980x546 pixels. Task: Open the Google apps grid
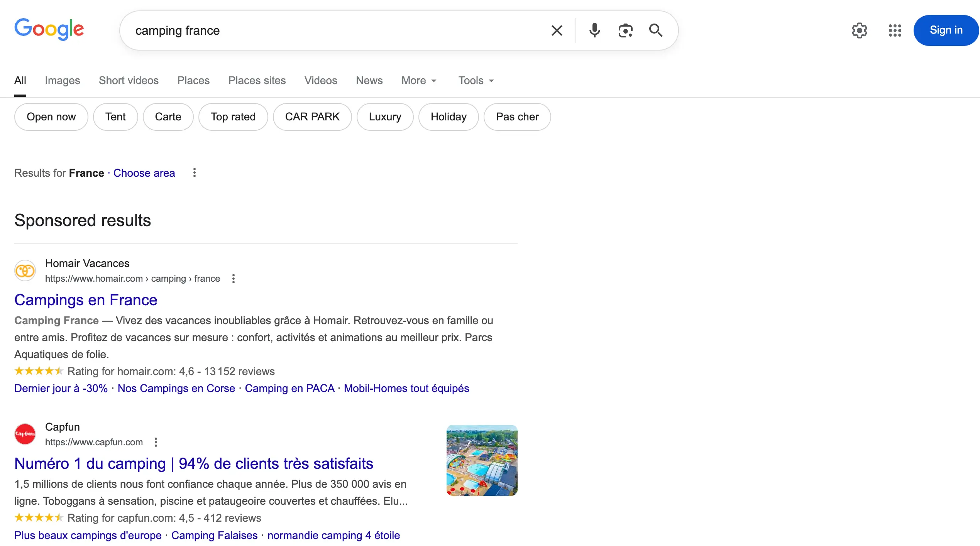pyautogui.click(x=894, y=30)
